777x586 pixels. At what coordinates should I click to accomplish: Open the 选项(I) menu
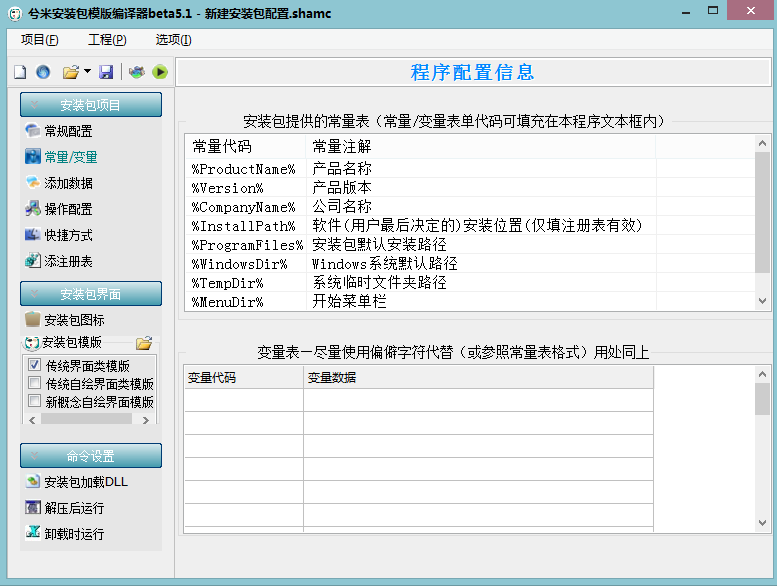(173, 40)
